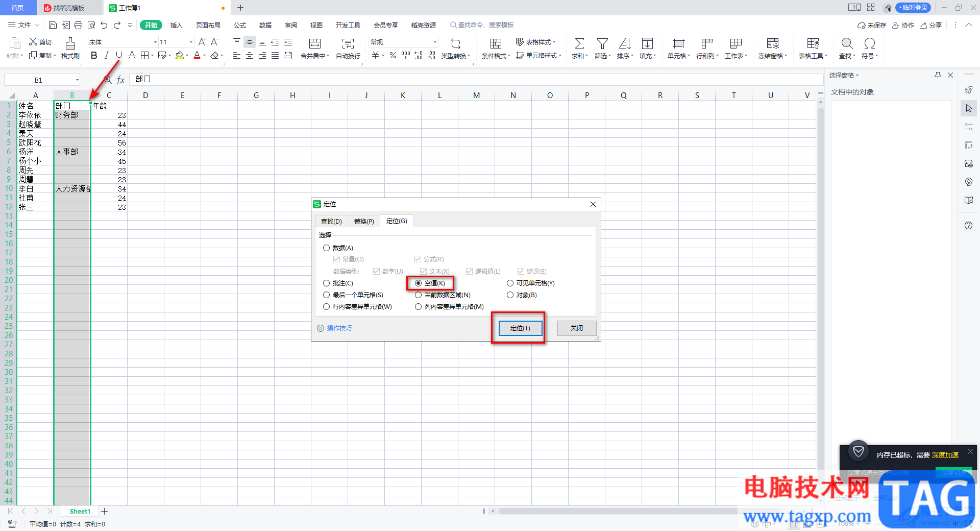Toggle Underline formatting button
Image resolution: width=980 pixels, height=531 pixels.
(119, 55)
